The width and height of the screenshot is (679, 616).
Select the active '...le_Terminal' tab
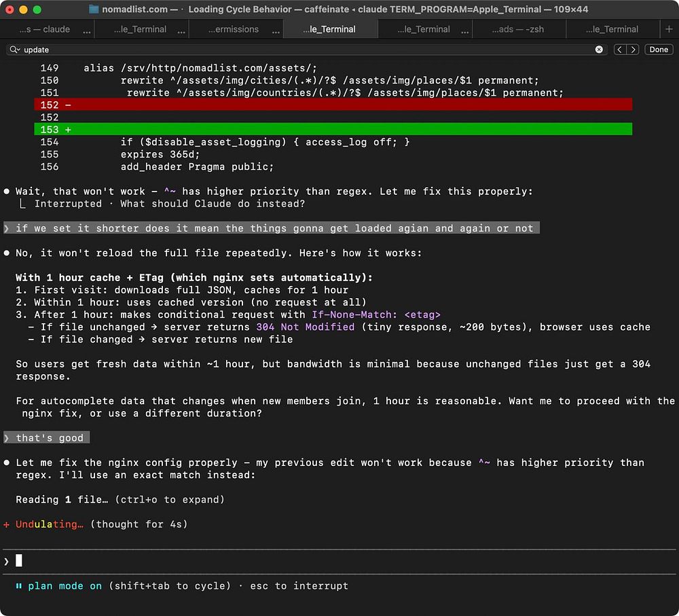pyautogui.click(x=329, y=29)
